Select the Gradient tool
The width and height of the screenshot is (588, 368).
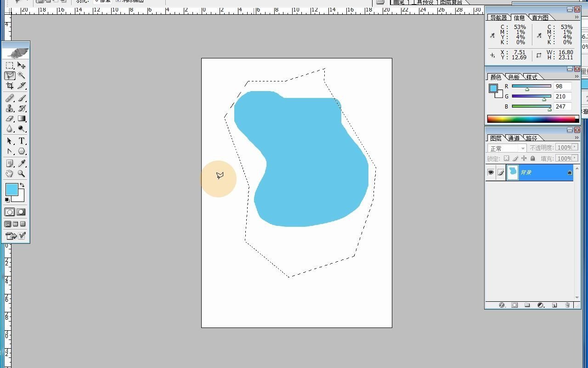tap(22, 118)
